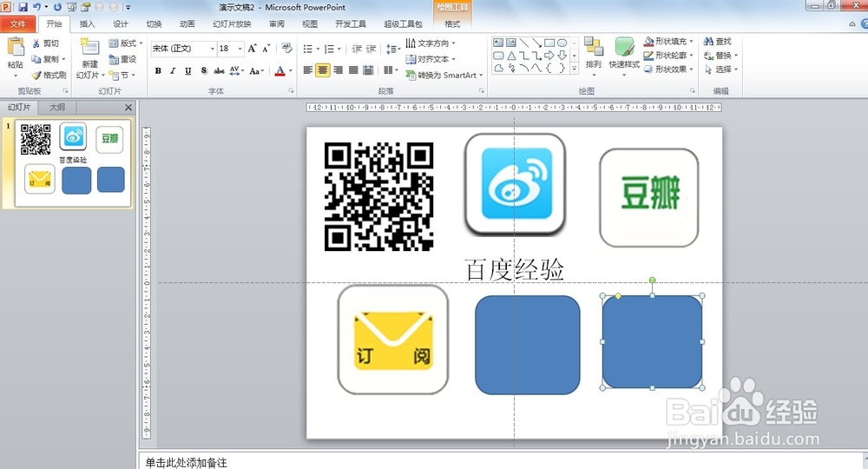
Task: Increase font size with the larger A icon
Action: tap(252, 49)
